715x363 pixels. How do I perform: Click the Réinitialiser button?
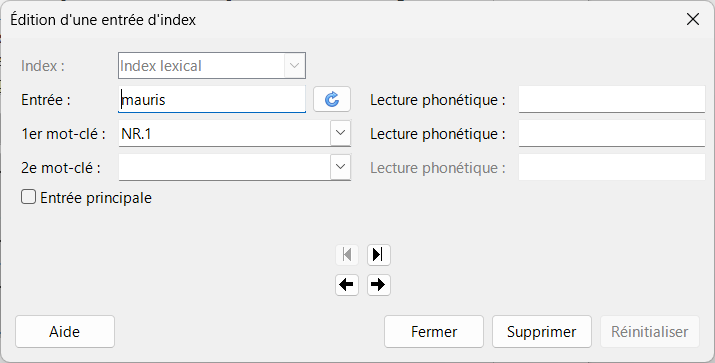pos(649,332)
